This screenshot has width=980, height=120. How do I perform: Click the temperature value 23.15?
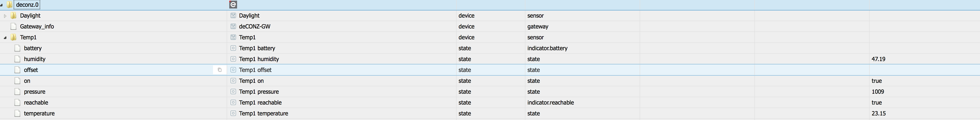click(878, 113)
